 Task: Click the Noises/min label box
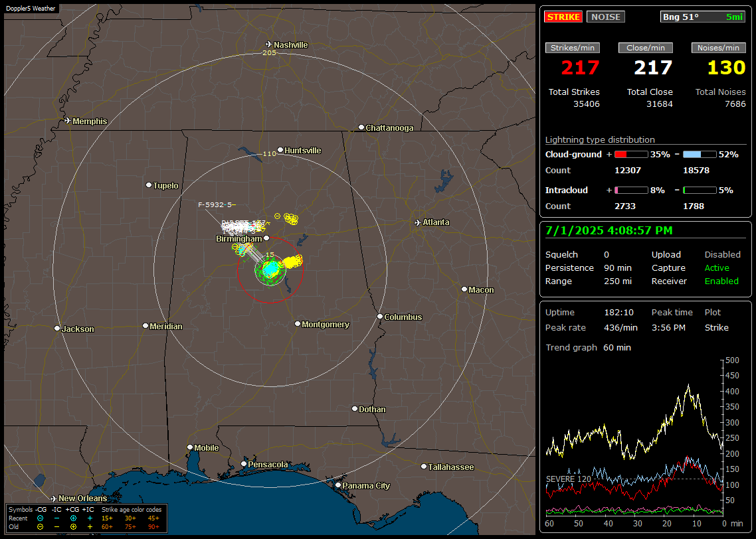tap(718, 48)
